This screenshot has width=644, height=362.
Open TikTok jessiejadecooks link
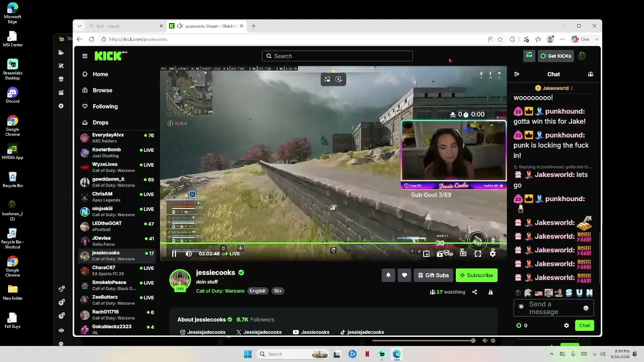362,332
